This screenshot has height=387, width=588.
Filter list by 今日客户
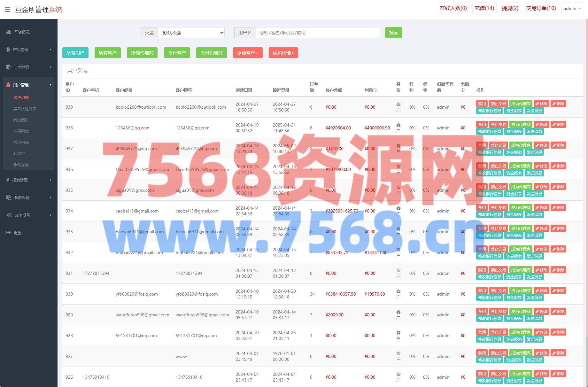[x=177, y=53]
